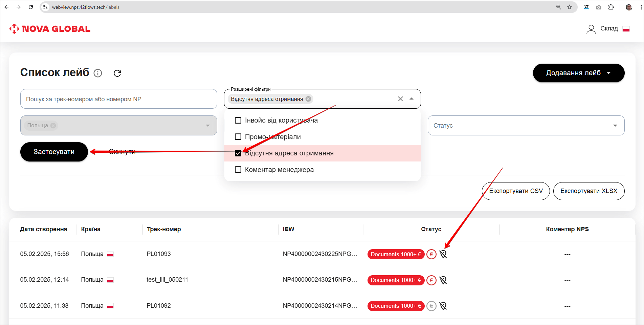Image resolution: width=644 pixels, height=325 pixels.
Task: Click the refresh icon beside Список лейб
Action: click(117, 73)
